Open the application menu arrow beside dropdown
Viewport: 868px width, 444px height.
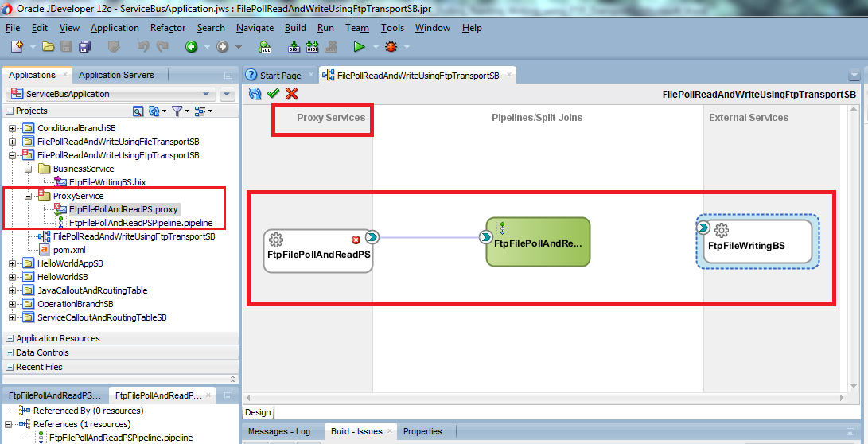(x=227, y=95)
